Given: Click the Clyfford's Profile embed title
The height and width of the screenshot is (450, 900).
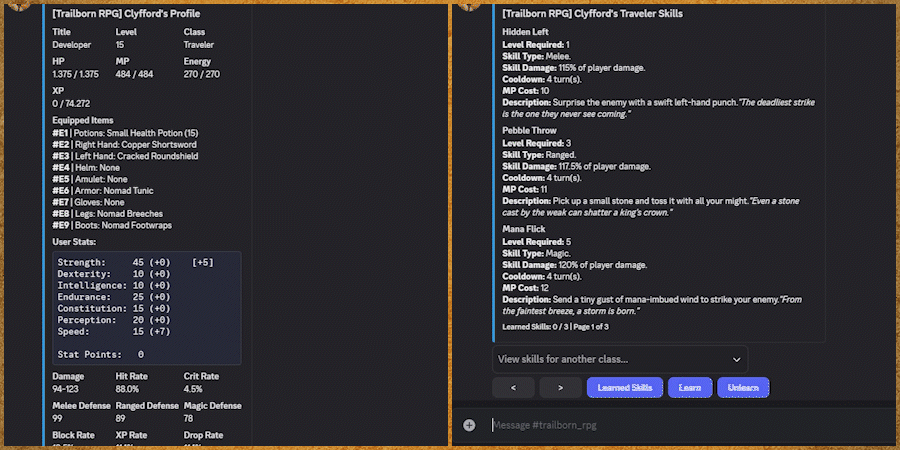Looking at the screenshot, I should pos(126,14).
